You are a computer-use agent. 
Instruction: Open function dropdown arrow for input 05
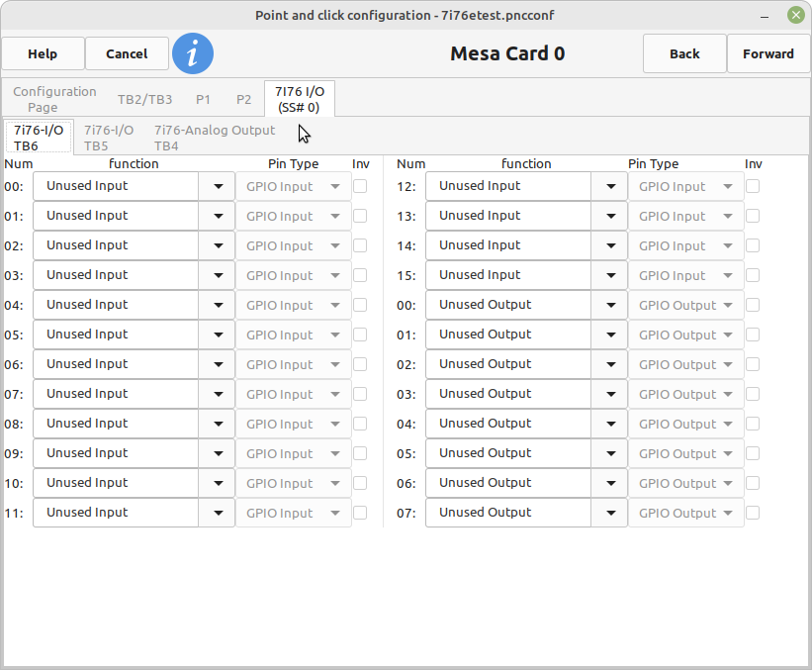click(x=217, y=335)
